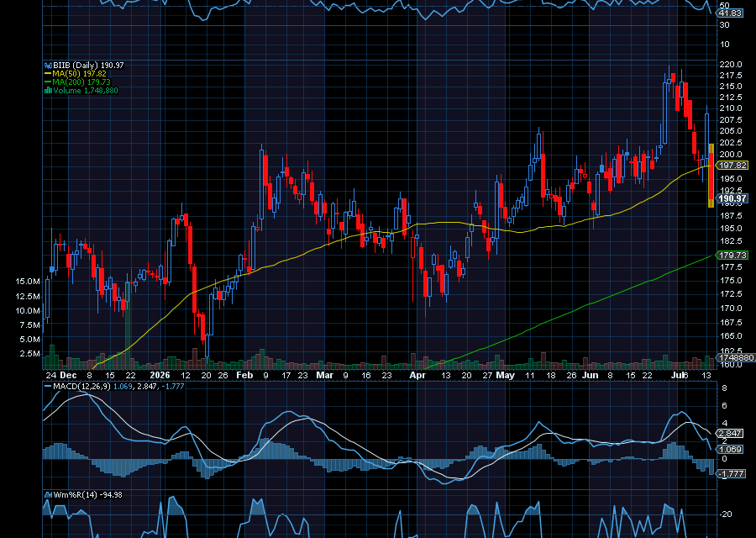Click the 7.5M volume scale label
Viewport: 756px width, 538px height.
pyautogui.click(x=29, y=324)
